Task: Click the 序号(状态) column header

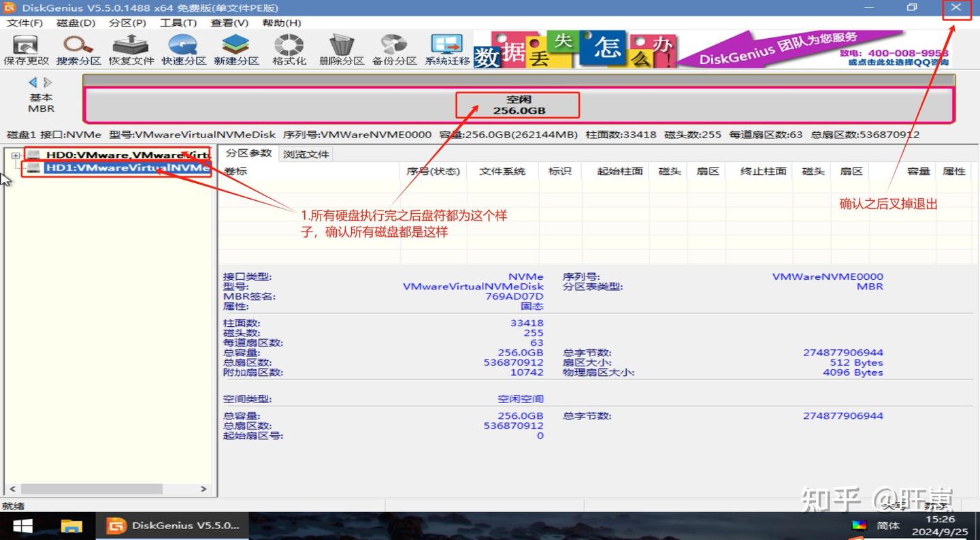Action: tap(433, 172)
